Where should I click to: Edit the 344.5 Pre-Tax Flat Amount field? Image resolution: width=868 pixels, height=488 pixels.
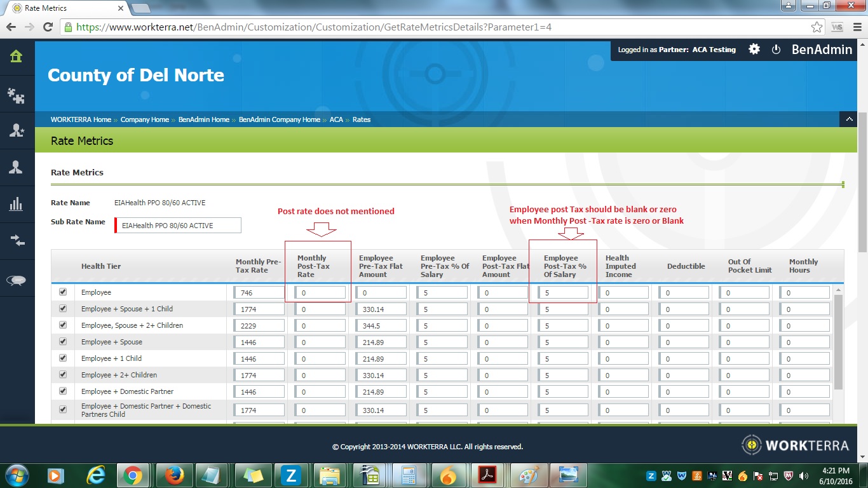[381, 325]
